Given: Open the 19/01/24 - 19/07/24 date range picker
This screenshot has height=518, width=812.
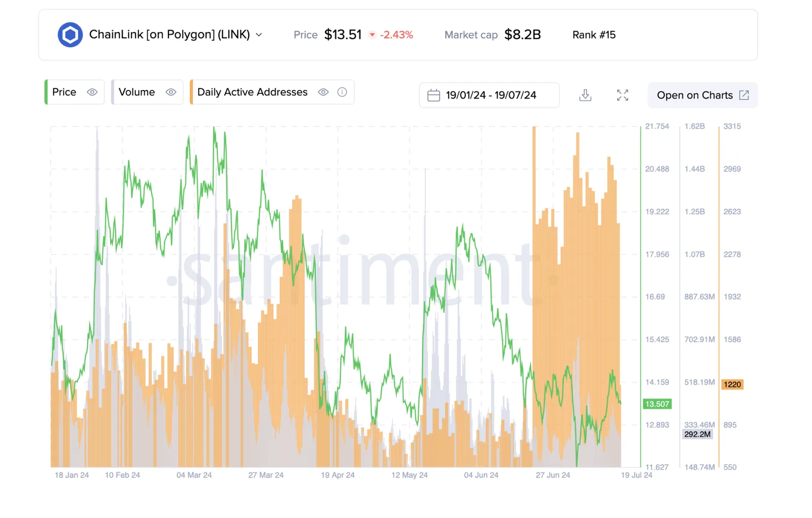Looking at the screenshot, I should click(489, 95).
